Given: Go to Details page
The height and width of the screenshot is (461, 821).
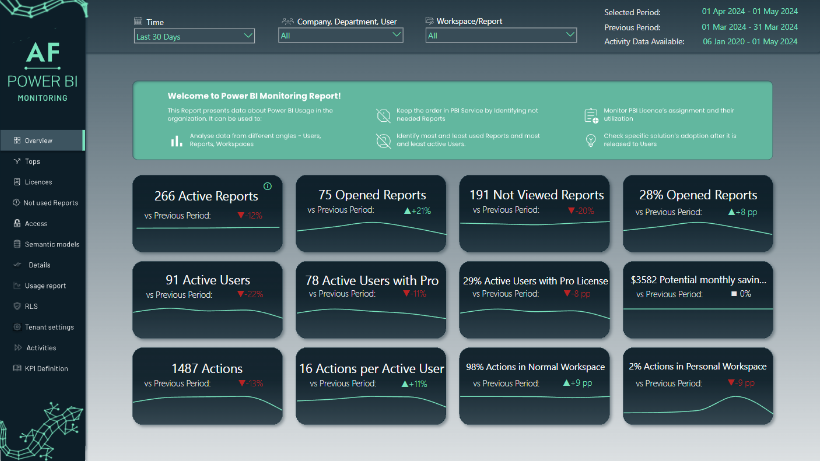Looking at the screenshot, I should coord(42,265).
